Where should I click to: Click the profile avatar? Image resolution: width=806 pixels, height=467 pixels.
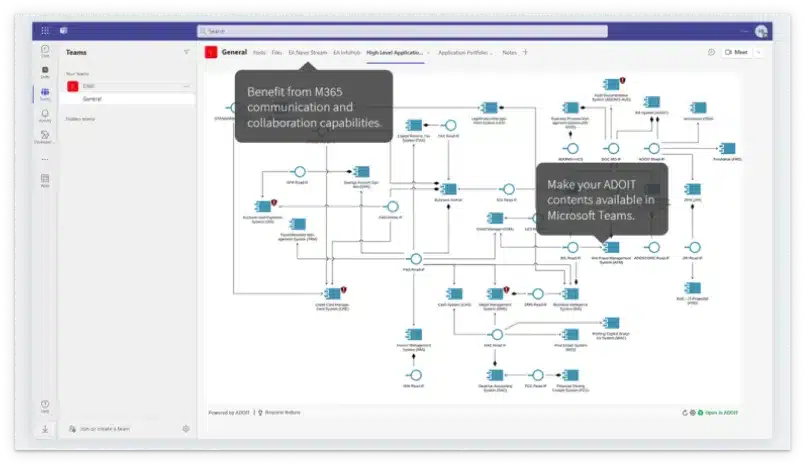(761, 31)
